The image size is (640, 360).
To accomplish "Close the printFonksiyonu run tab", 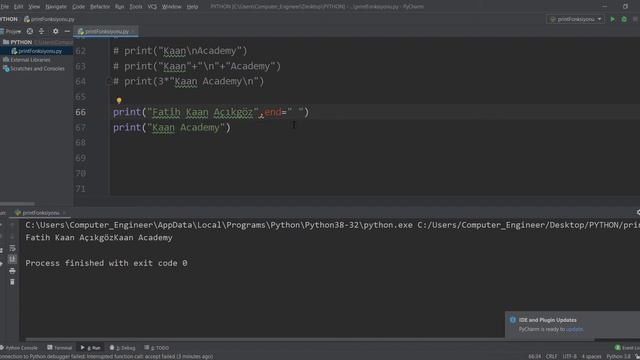I will coord(64,213).
